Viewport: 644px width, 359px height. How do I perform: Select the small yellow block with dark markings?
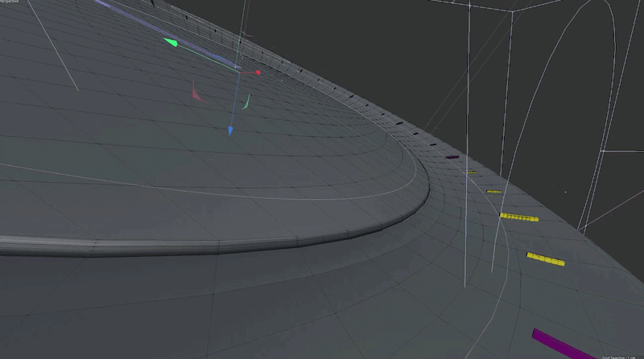(493, 192)
